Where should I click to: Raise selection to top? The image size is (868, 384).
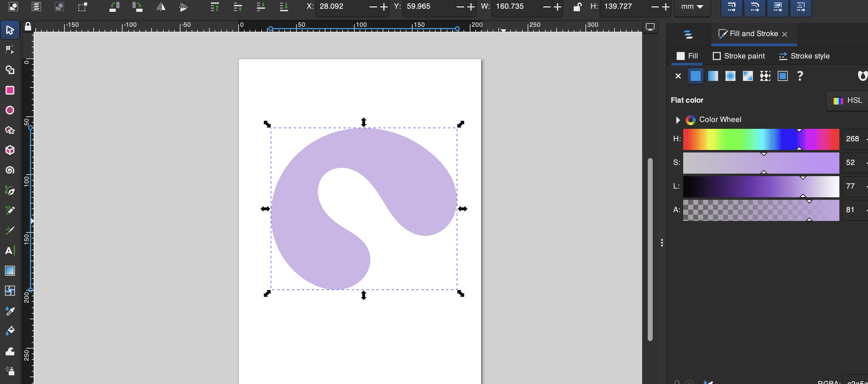pyautogui.click(x=215, y=7)
